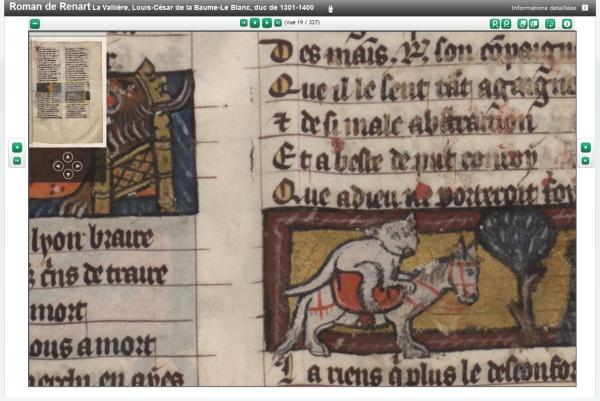Go to the previous view in toolbar

coord(255,23)
